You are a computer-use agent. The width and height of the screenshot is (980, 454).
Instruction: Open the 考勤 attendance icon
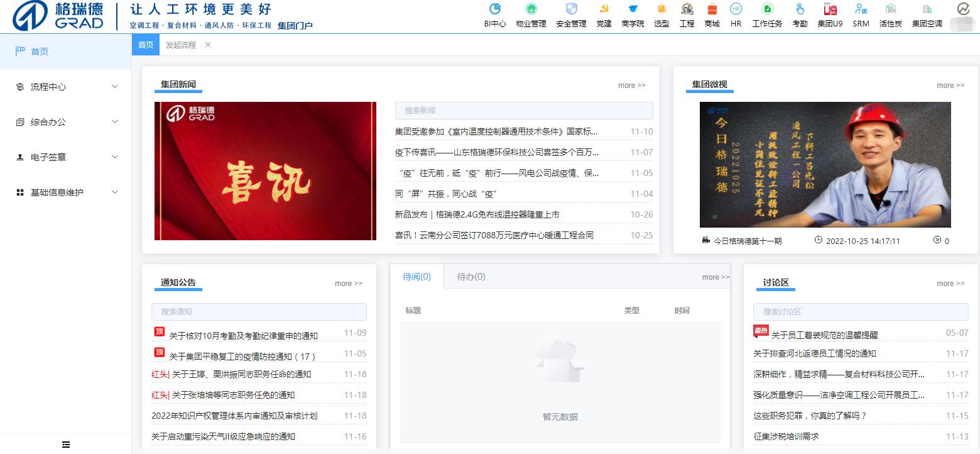(x=800, y=10)
